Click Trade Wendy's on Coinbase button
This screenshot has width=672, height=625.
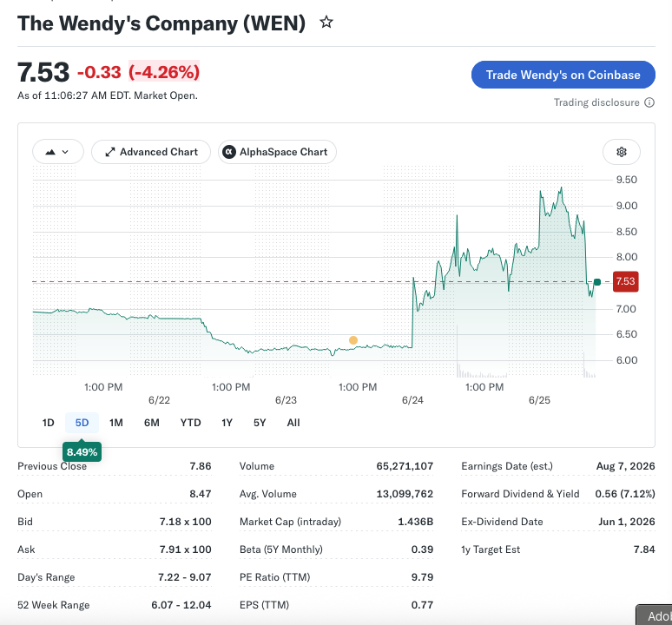[563, 75]
